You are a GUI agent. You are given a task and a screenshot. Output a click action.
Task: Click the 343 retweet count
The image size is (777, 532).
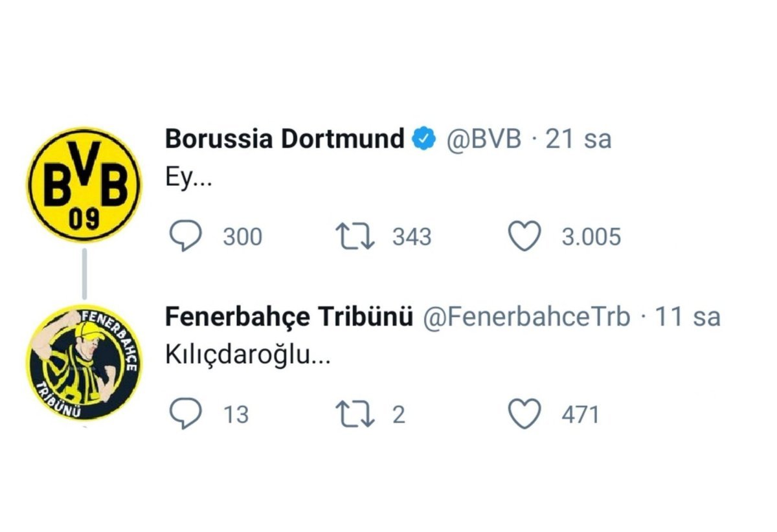tap(412, 237)
